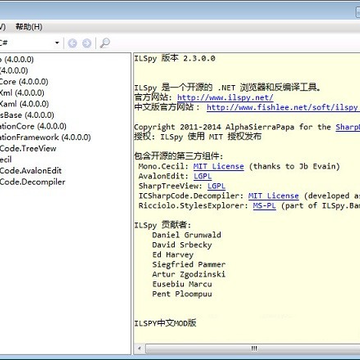360x360 pixels.
Task: Click contributor name Pent Ploompuu
Action: point(182,294)
